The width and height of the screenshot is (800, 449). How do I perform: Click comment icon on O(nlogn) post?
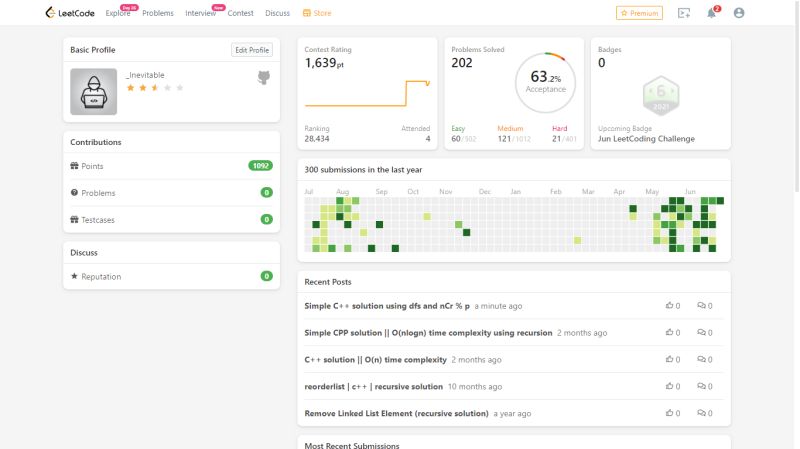pos(702,332)
